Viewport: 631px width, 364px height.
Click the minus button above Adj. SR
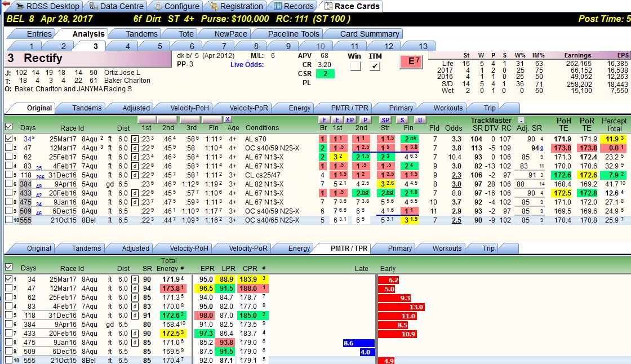coord(521,120)
